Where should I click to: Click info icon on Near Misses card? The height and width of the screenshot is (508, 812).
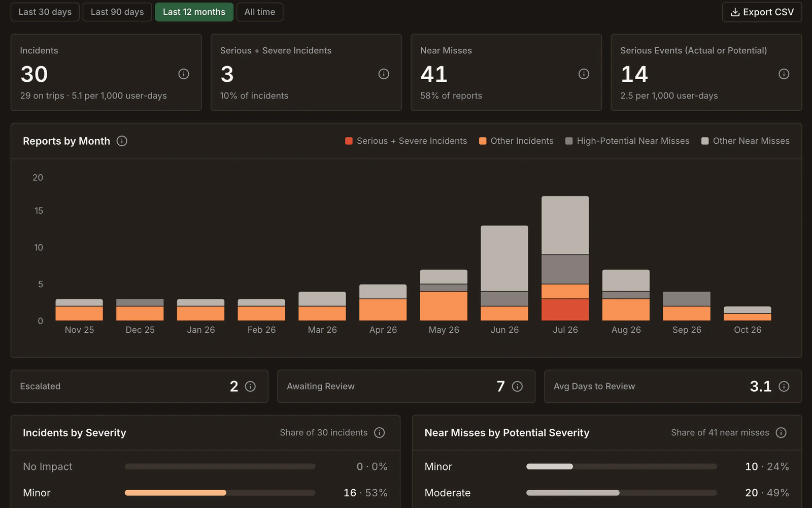(584, 74)
